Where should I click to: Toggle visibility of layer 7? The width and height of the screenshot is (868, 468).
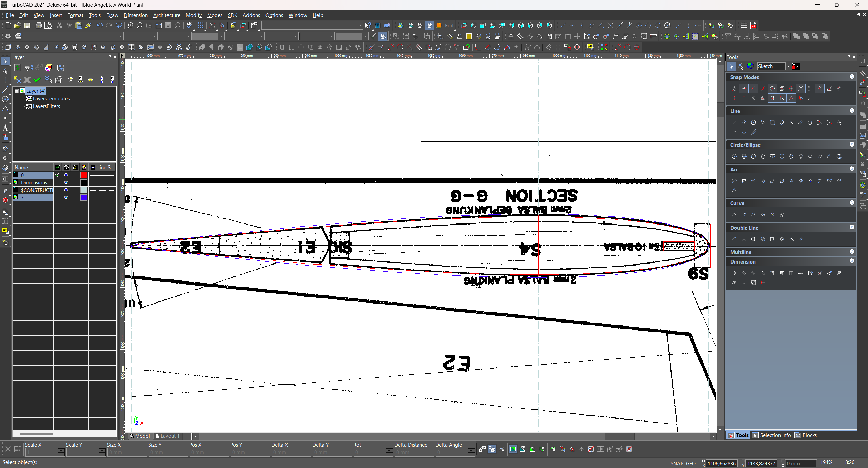click(66, 197)
